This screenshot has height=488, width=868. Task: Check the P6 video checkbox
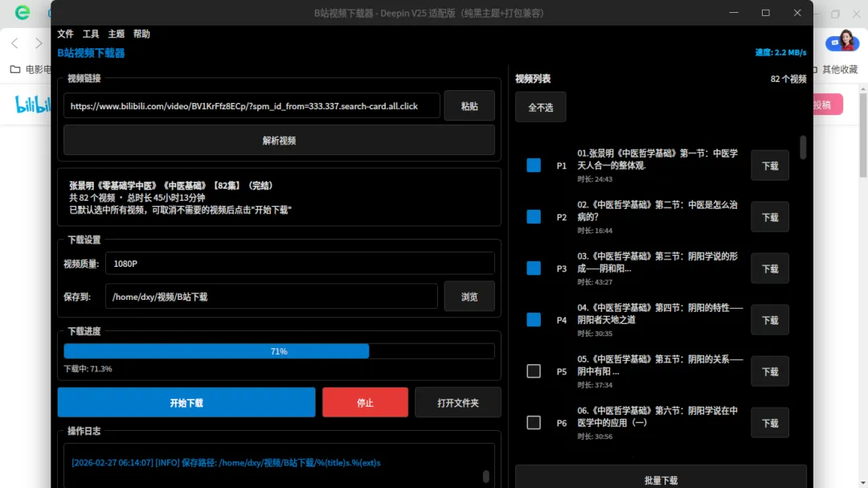(x=534, y=423)
